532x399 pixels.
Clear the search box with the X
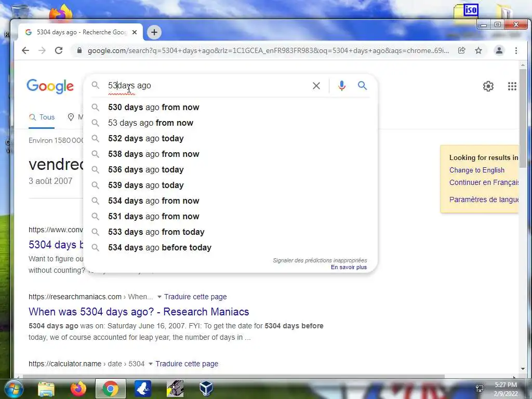[x=316, y=86]
